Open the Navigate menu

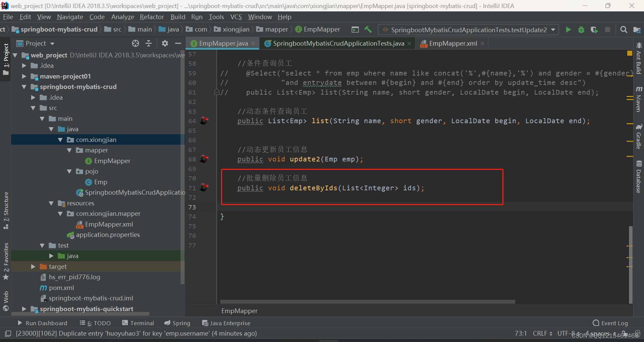point(70,17)
